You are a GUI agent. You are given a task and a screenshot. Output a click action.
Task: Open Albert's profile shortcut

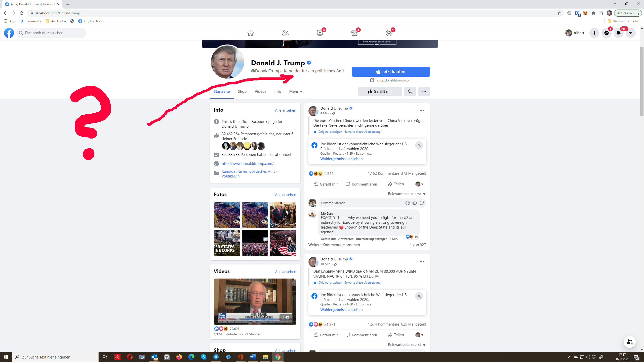pyautogui.click(x=575, y=33)
